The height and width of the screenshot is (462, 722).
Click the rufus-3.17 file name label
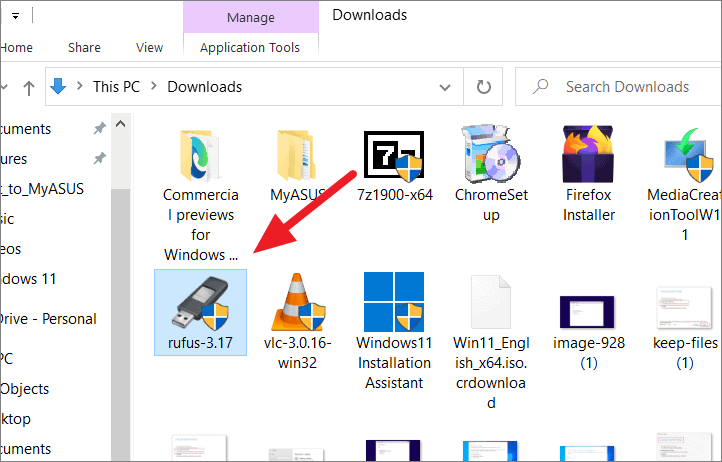(x=200, y=343)
